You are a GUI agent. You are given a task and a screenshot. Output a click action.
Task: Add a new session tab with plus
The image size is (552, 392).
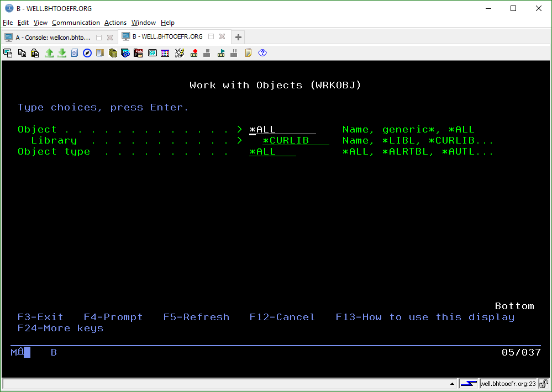pyautogui.click(x=238, y=37)
